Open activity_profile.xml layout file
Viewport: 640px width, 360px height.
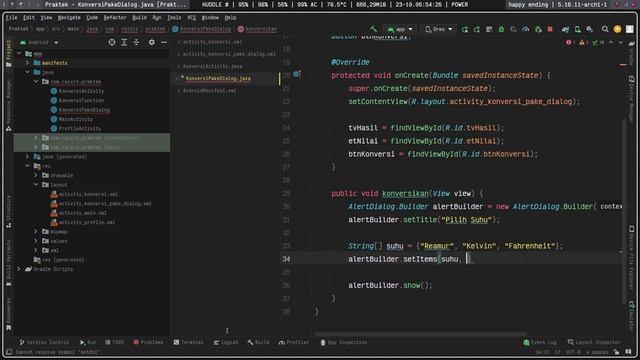83,222
